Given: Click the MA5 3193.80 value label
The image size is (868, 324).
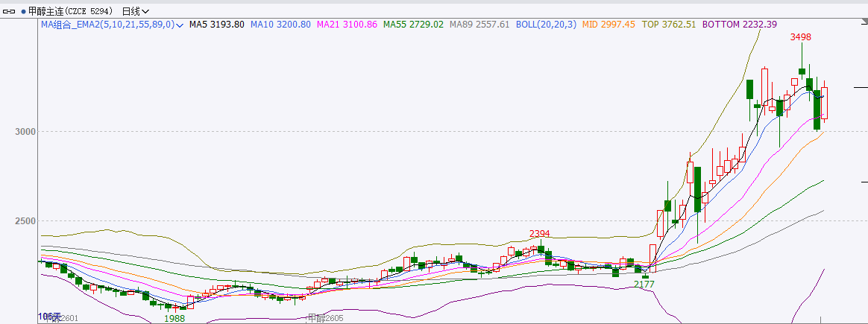Looking at the screenshot, I should tap(216, 25).
